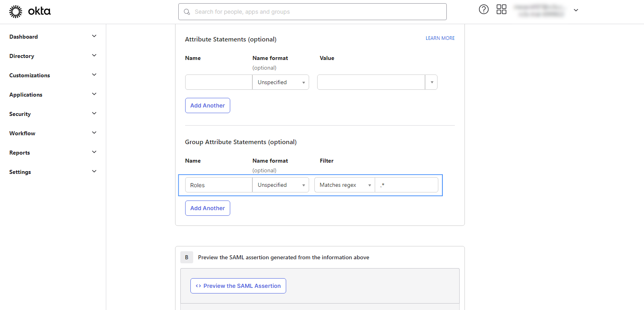
Task: Click the Okta logo
Action: click(x=30, y=11)
